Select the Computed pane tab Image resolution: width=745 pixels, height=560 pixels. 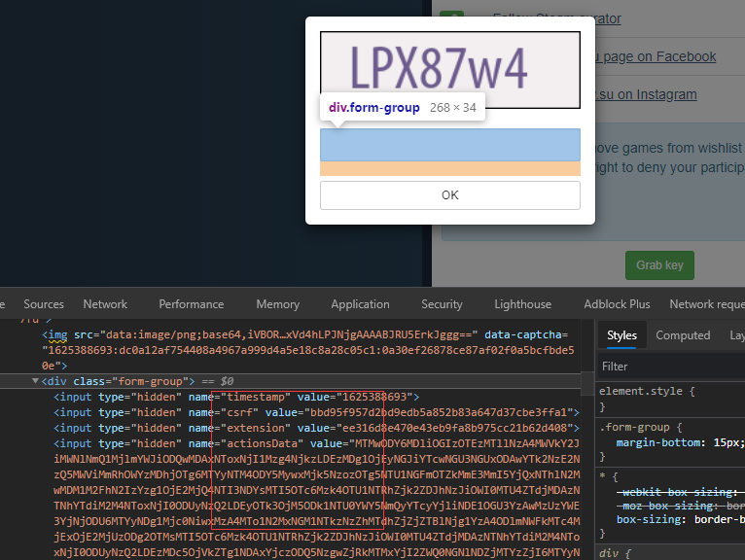click(x=683, y=335)
